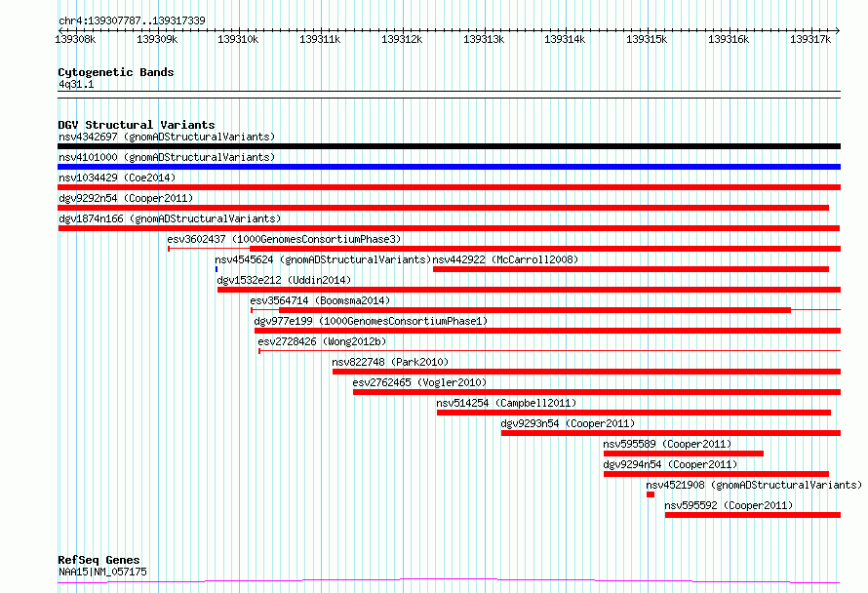Click the dgv1874n166 (gnomADStructuralVariants) label
The height and width of the screenshot is (593, 868).
coord(170,218)
